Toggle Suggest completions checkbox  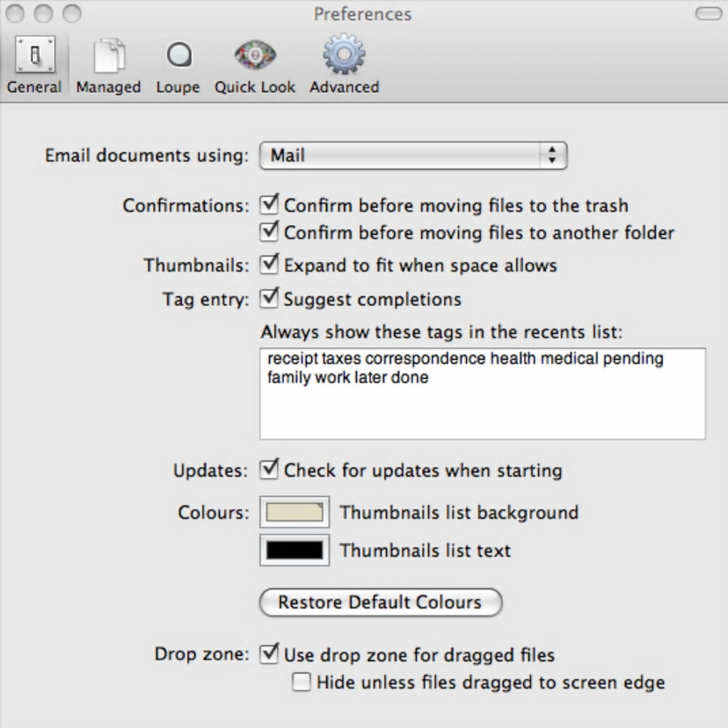(x=269, y=298)
